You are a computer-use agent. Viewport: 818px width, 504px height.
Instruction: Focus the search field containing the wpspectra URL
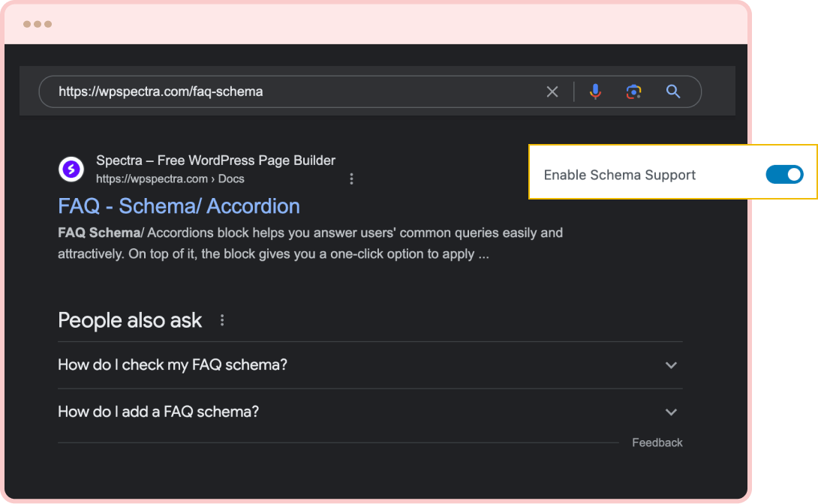click(293, 91)
